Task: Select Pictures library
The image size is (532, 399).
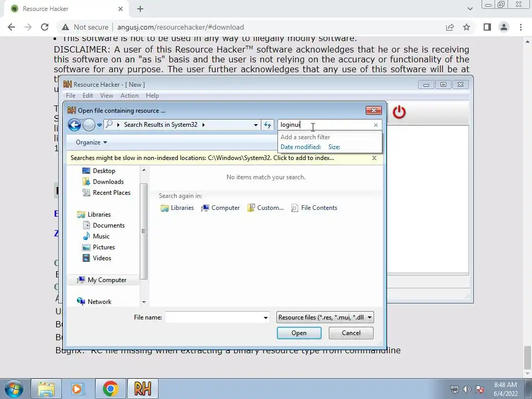Action: pyautogui.click(x=99, y=247)
